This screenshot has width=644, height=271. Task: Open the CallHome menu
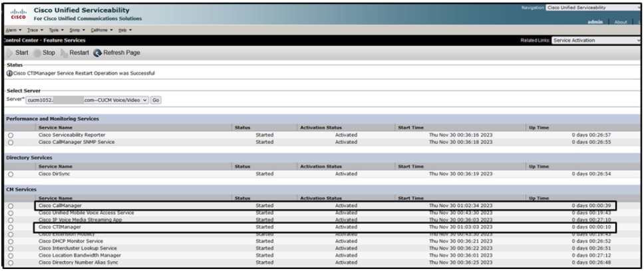[101, 30]
